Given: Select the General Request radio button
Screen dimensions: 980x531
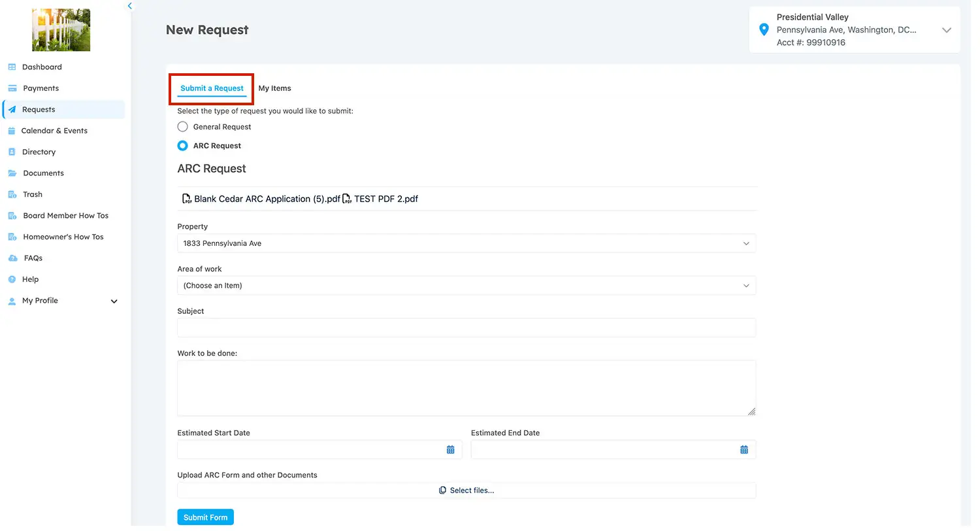Looking at the screenshot, I should click(184, 128).
